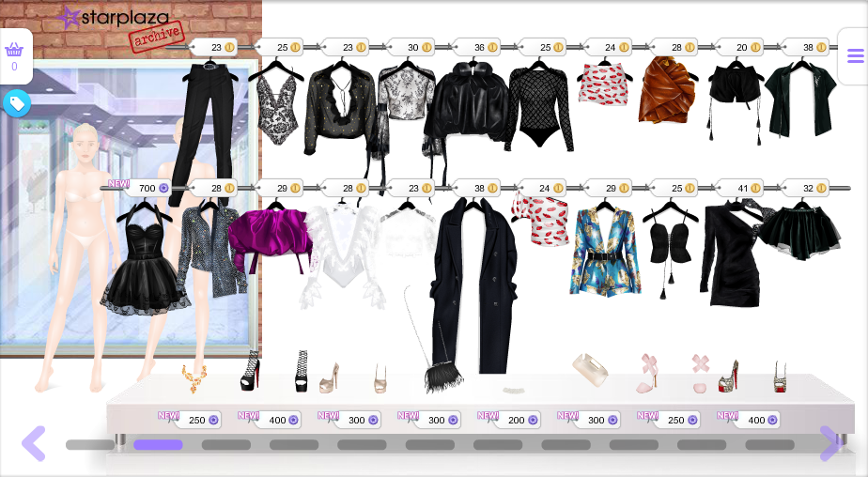The width and height of the screenshot is (868, 477).
Task: Go to previous page with left arrow
Action: tap(34, 443)
